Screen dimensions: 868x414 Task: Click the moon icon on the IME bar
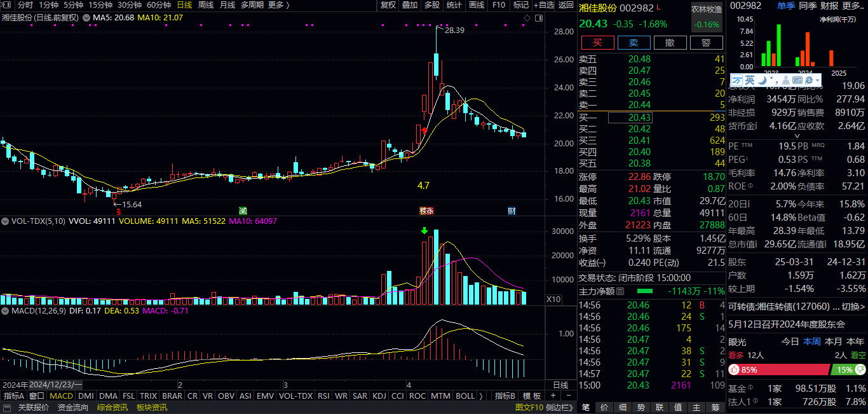761,80
